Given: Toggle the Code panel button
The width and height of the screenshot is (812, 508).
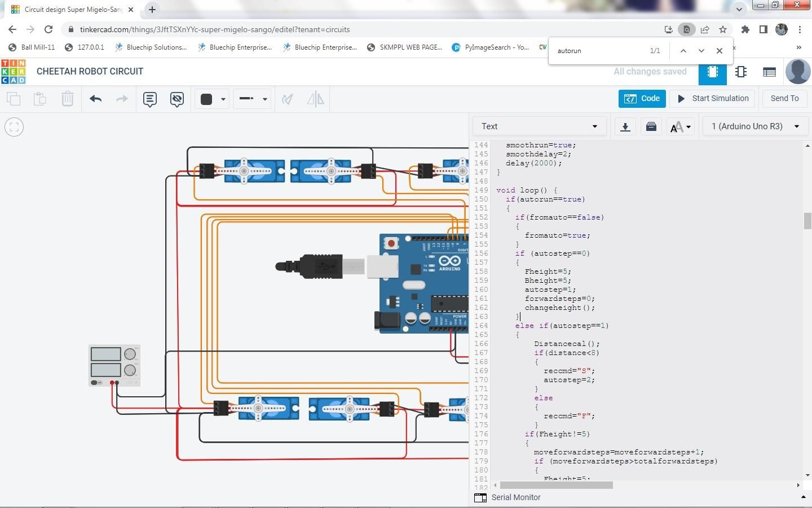Looking at the screenshot, I should click(x=642, y=98).
